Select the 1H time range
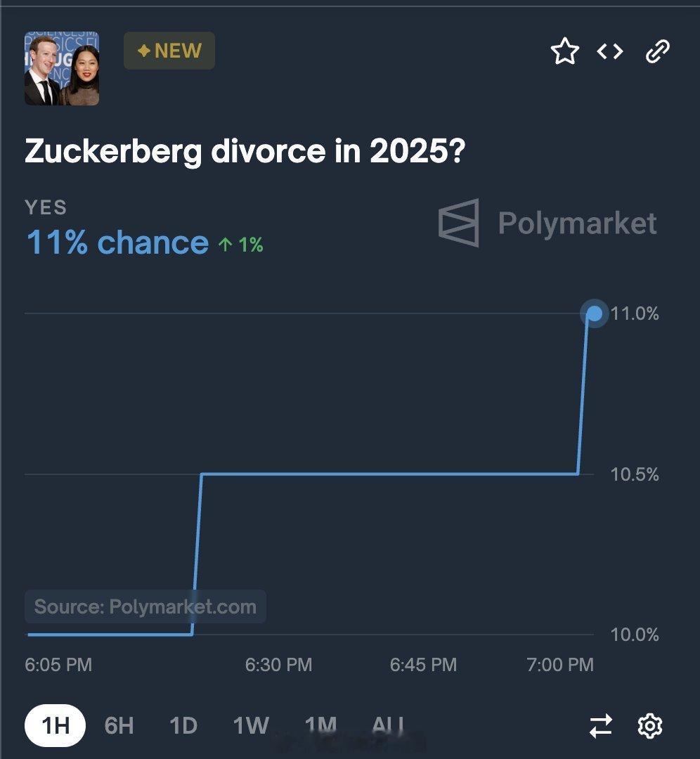 56,725
